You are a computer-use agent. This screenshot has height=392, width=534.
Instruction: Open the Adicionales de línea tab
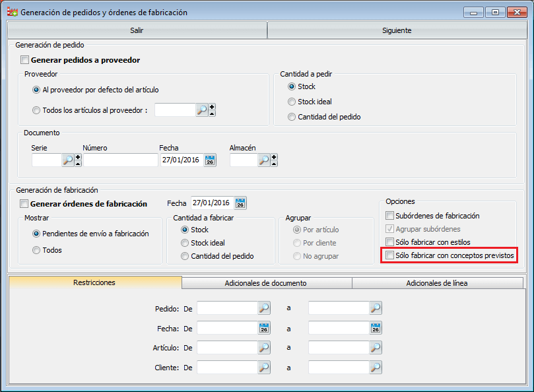437,283
